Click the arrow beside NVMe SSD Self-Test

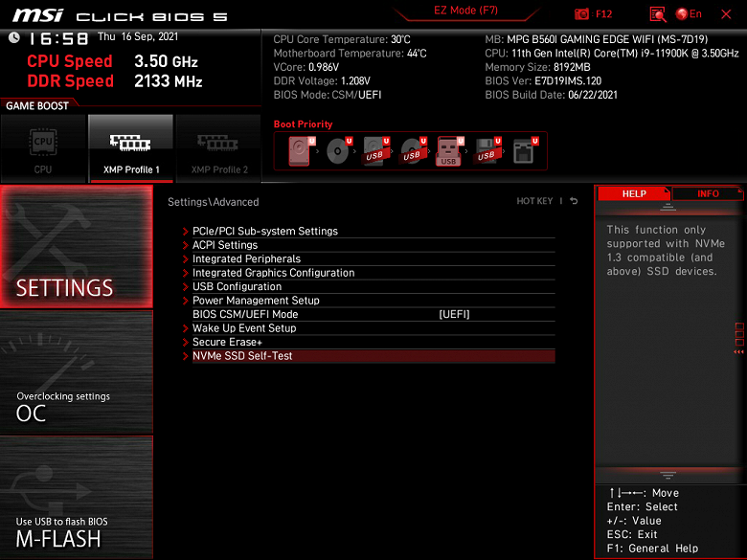186,356
